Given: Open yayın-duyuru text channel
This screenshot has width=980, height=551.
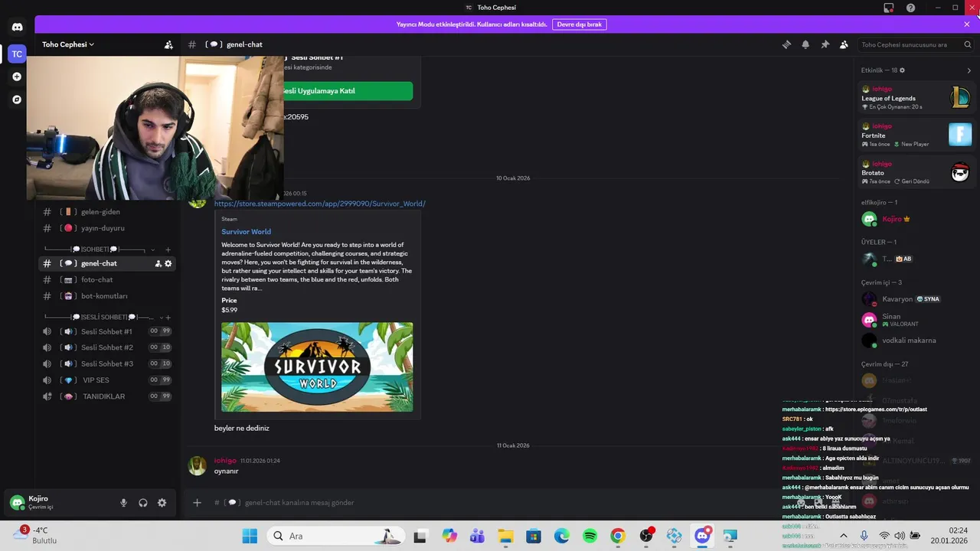Looking at the screenshot, I should pos(109,228).
